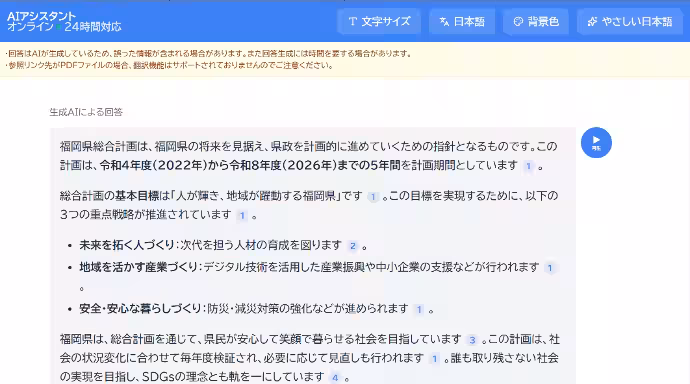Screen dimensions: 690x384
Task: Click the オンライン 24時間対応 status text
Action: click(64, 27)
